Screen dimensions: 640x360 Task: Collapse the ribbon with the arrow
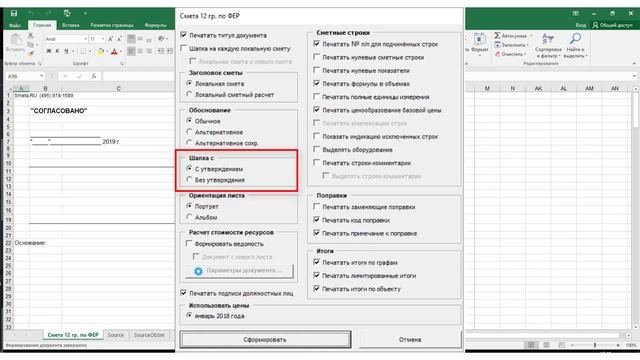[x=634, y=64]
